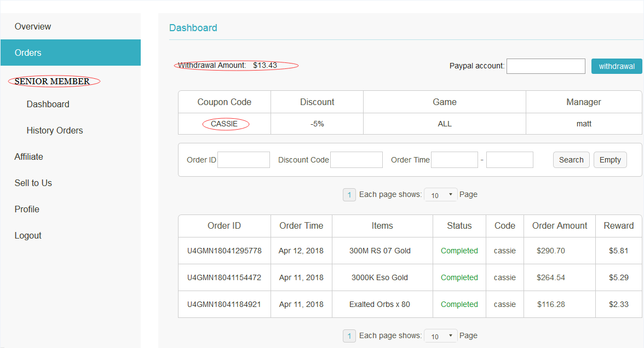The width and height of the screenshot is (644, 348).
Task: Click the Reward column header
Action: (x=619, y=225)
